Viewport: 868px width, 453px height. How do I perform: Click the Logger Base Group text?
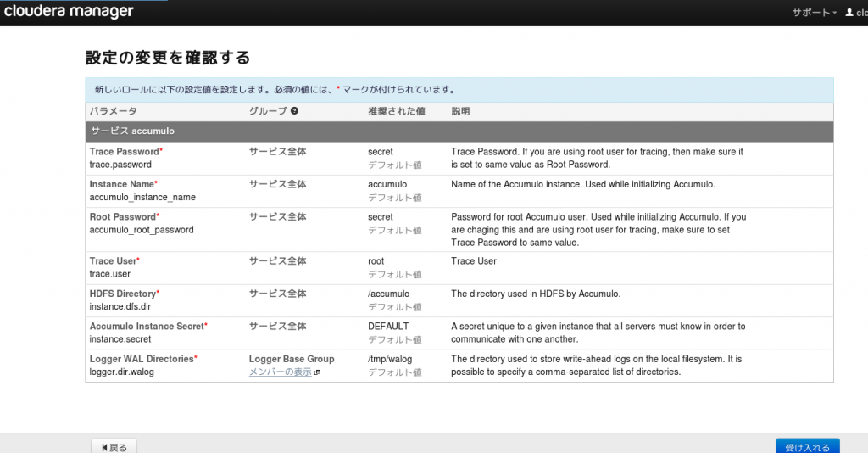point(292,359)
